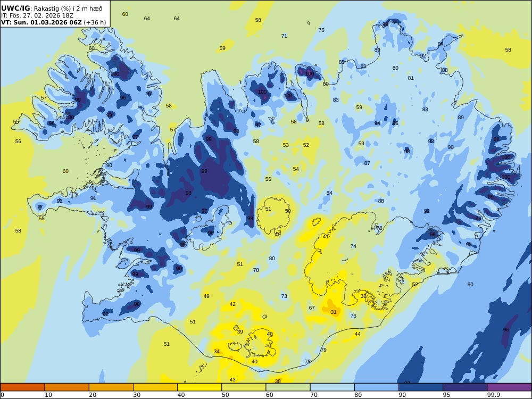Select the dark blue 90–95 legend swatch
This screenshot has width=532, height=399.
pos(421,387)
